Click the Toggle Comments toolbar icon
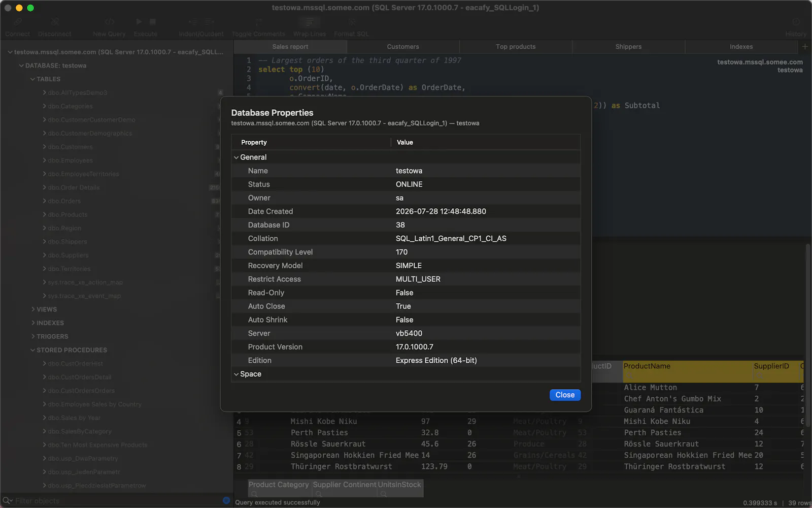Screen dimensions: 812x508 point(258,22)
